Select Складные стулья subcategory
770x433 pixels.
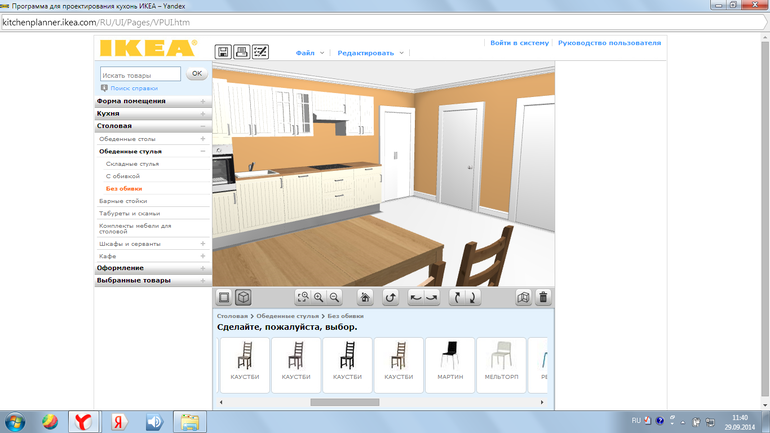(132, 163)
